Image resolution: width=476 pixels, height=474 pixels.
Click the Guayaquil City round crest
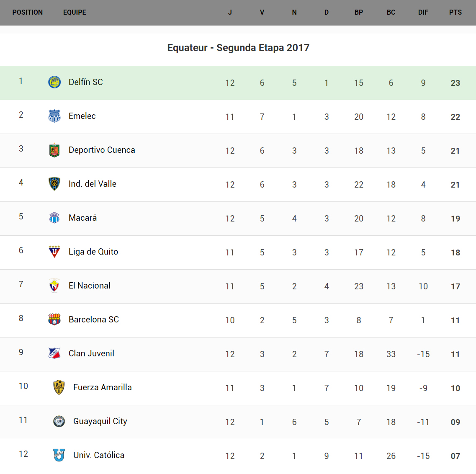59,421
